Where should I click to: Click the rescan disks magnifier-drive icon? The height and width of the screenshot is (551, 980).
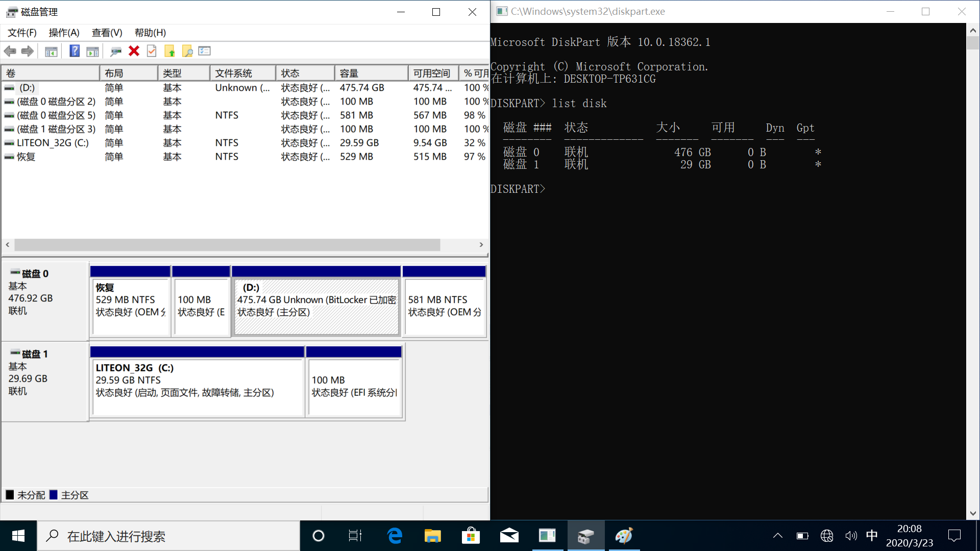pos(116,51)
